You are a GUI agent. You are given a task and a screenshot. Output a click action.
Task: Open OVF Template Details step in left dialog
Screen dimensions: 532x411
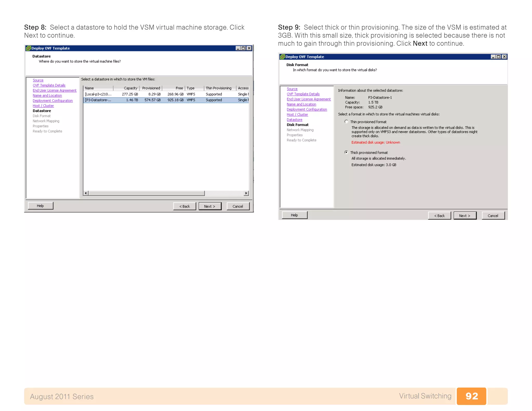49,85
